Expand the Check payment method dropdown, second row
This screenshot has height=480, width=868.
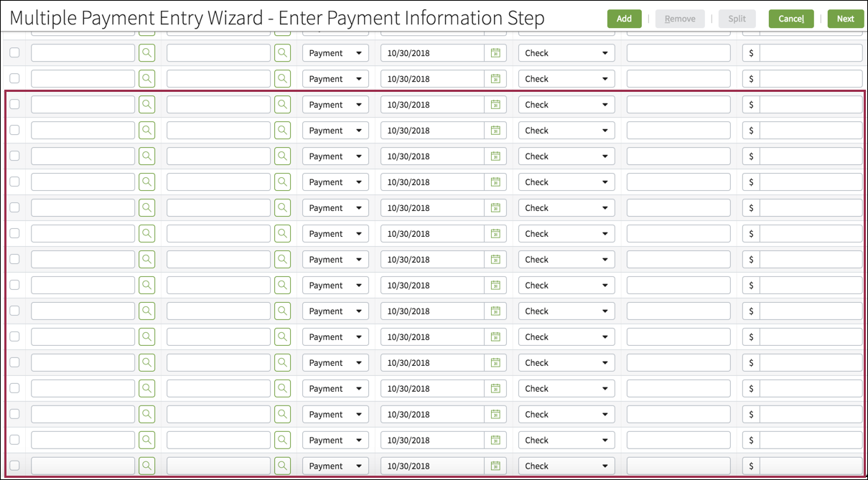[566, 78]
